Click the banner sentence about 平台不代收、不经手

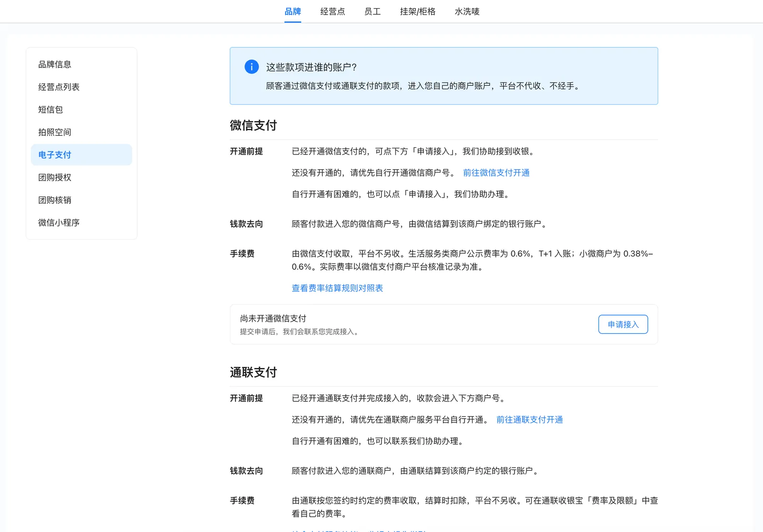pyautogui.click(x=424, y=86)
